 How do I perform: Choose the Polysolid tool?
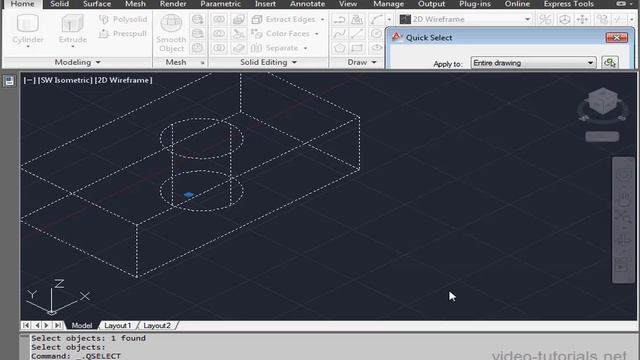point(123,19)
